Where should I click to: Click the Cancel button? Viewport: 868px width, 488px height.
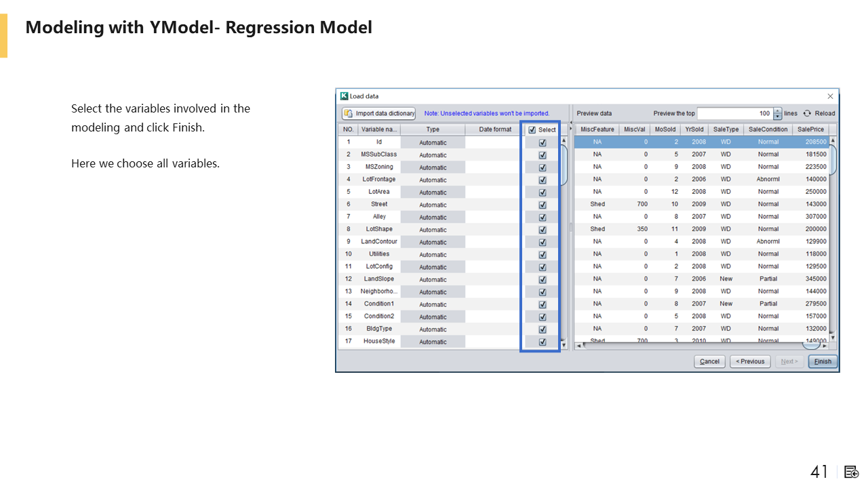tap(709, 361)
